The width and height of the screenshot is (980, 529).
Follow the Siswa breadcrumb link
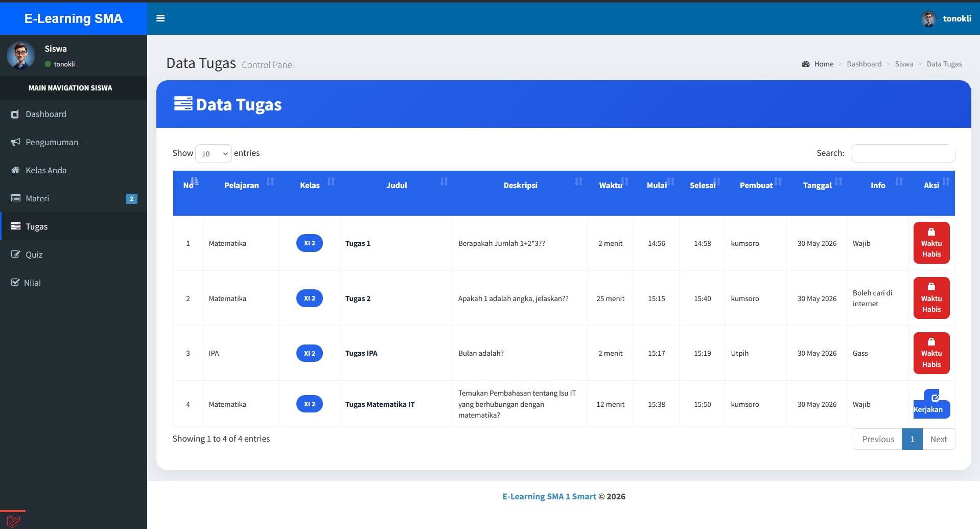[x=904, y=64]
